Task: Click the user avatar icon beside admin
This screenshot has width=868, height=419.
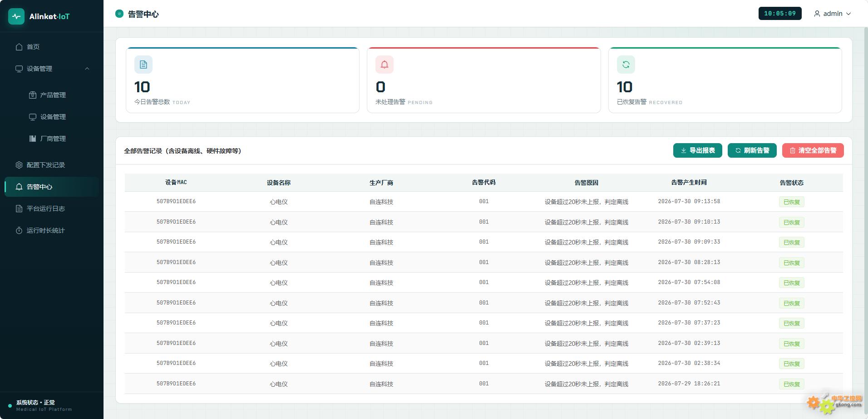Action: [817, 14]
